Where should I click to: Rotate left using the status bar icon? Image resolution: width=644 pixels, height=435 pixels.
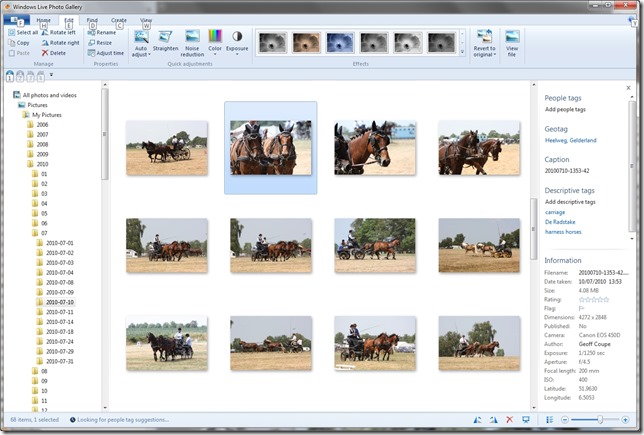477,420
